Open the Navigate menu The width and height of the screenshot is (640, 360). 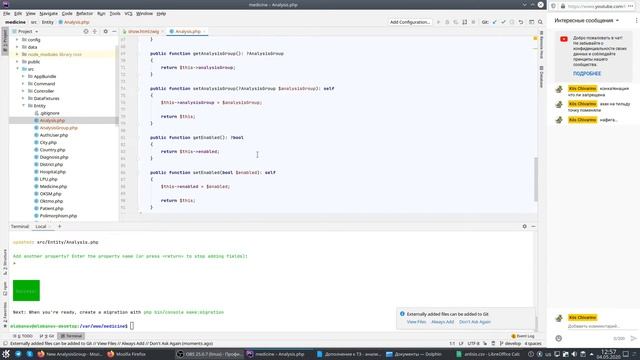[49, 13]
